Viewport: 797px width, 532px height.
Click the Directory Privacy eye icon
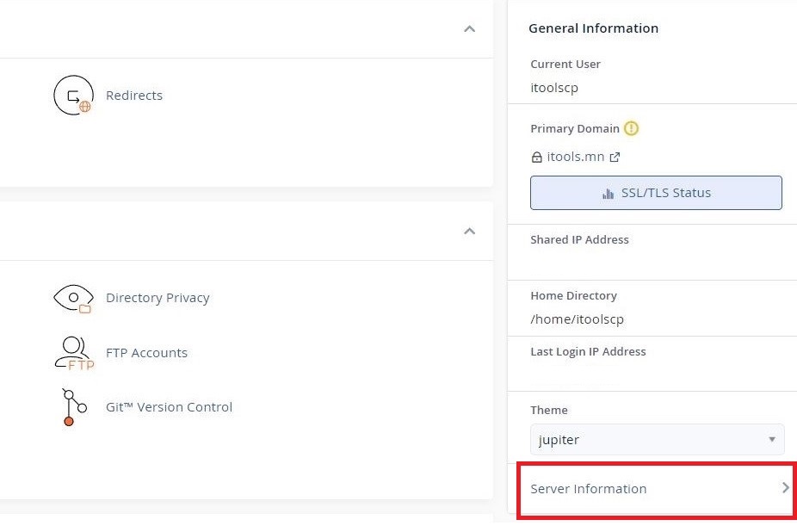[x=74, y=298]
